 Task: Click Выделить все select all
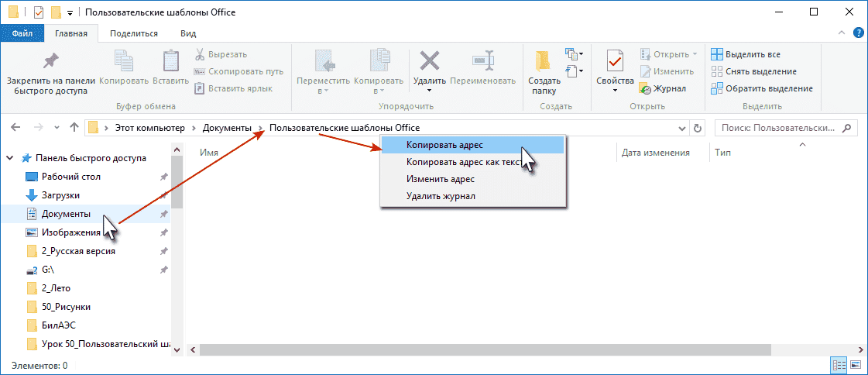pyautogui.click(x=746, y=54)
